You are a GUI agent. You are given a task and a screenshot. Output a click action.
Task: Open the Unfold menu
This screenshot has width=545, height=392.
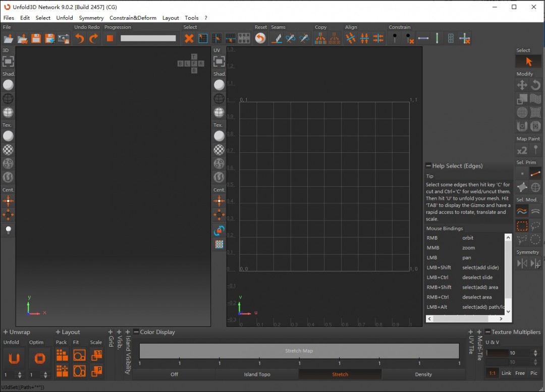coord(65,18)
